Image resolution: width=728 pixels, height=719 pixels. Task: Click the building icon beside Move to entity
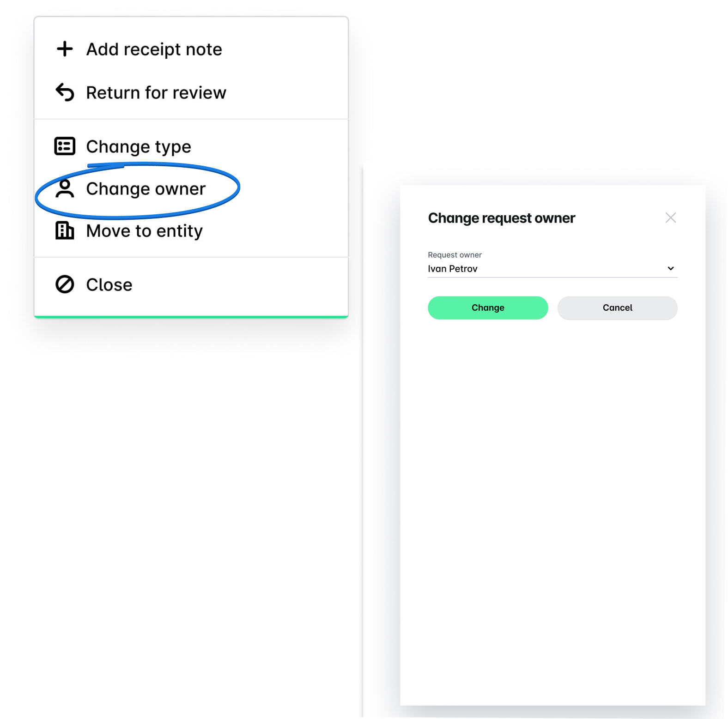(x=65, y=230)
